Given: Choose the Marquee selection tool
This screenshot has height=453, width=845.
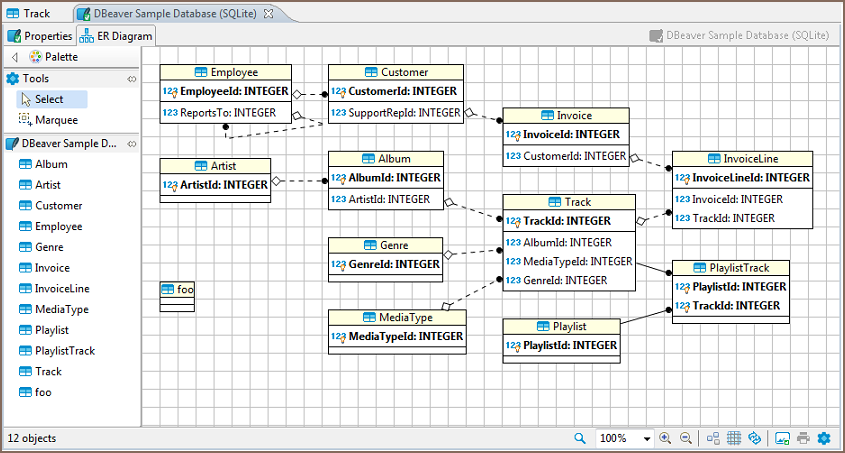Looking at the screenshot, I should click(x=55, y=120).
